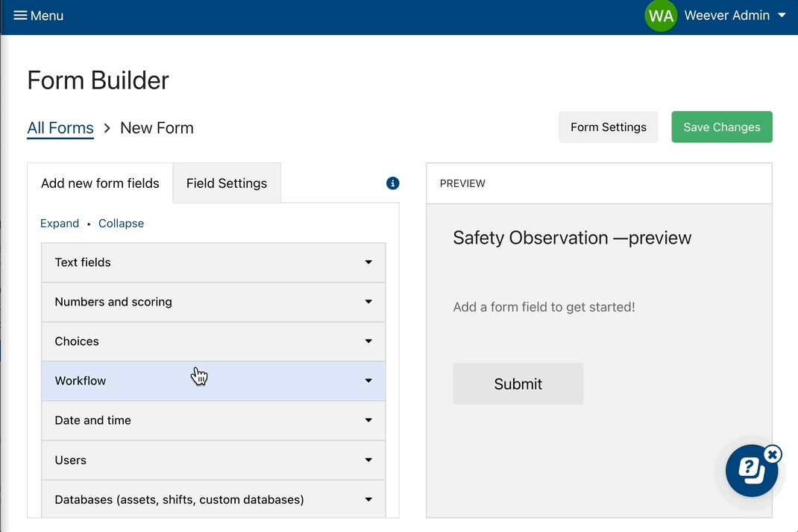
Task: Click the WA avatar in the header
Action: pyautogui.click(x=661, y=16)
